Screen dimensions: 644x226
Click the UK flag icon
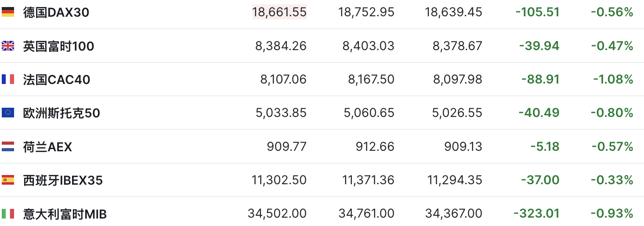8,46
